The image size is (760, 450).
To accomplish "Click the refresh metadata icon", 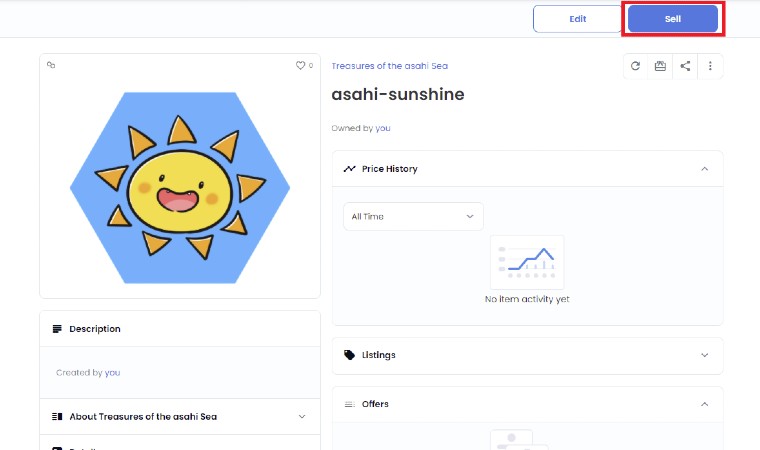I will point(635,66).
